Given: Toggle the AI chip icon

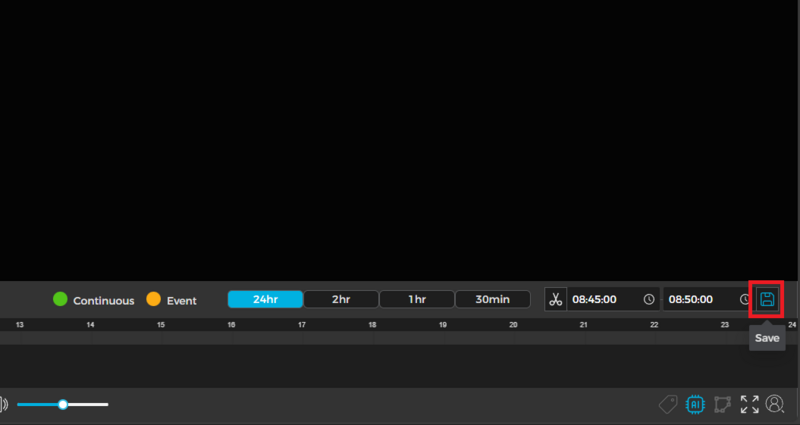Looking at the screenshot, I should click(695, 404).
